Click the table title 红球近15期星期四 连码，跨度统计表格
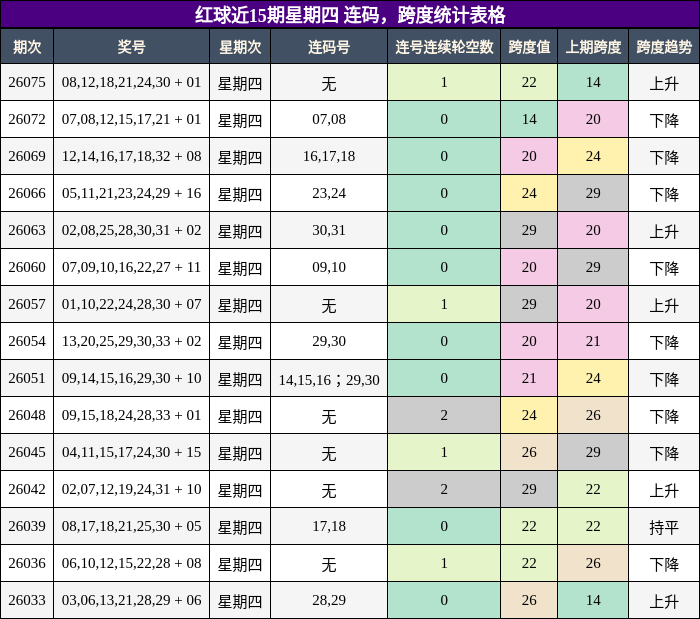 click(350, 15)
